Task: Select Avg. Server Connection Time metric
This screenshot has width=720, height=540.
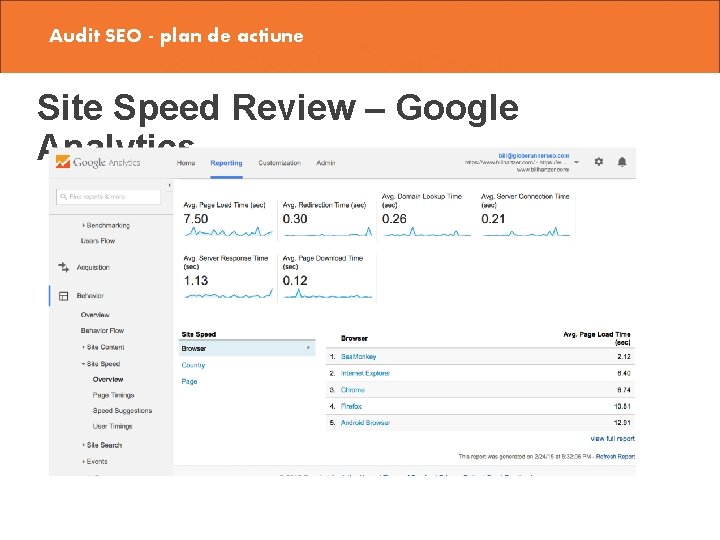Action: [526, 215]
